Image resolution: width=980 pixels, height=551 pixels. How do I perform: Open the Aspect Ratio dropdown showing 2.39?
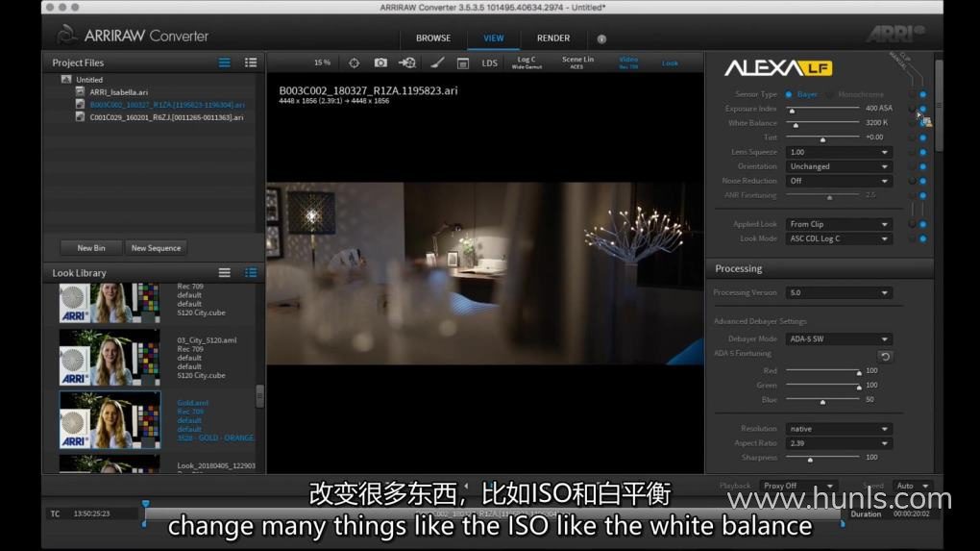(x=838, y=442)
